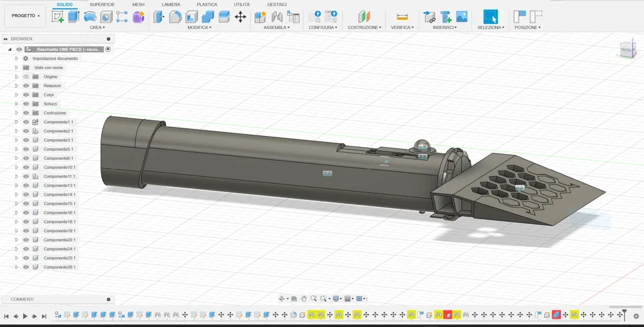Open the INSERISCI dropdown menu

445,28
